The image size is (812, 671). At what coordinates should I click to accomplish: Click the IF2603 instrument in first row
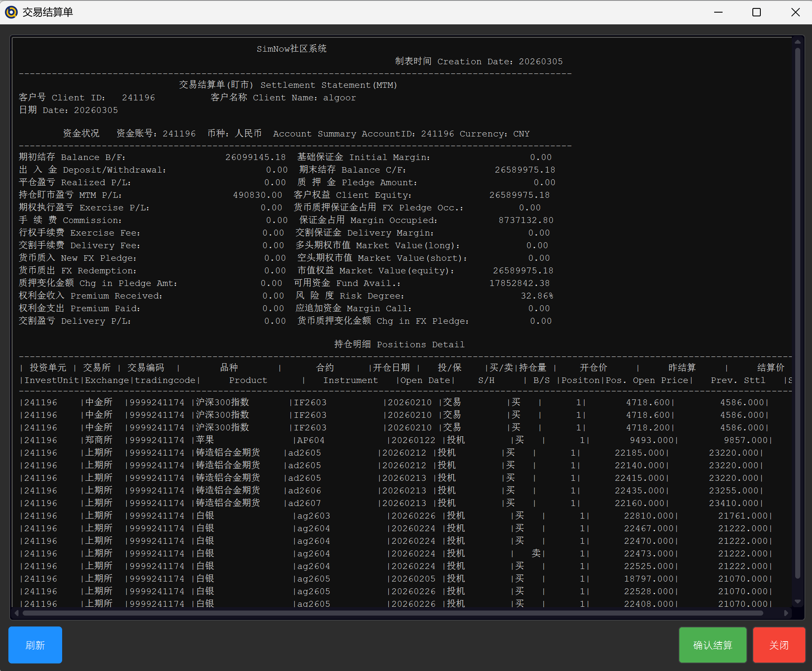point(310,402)
